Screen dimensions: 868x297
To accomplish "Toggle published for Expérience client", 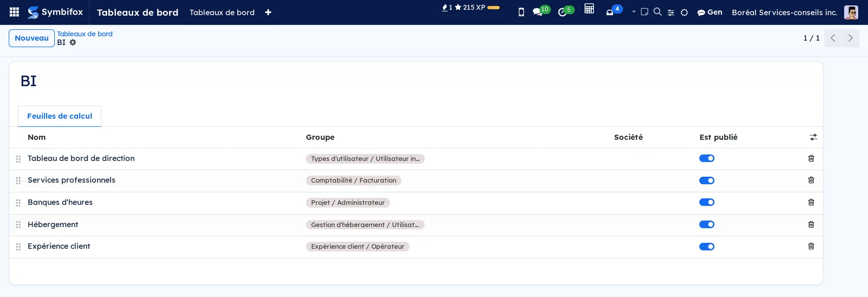I will click(707, 247).
